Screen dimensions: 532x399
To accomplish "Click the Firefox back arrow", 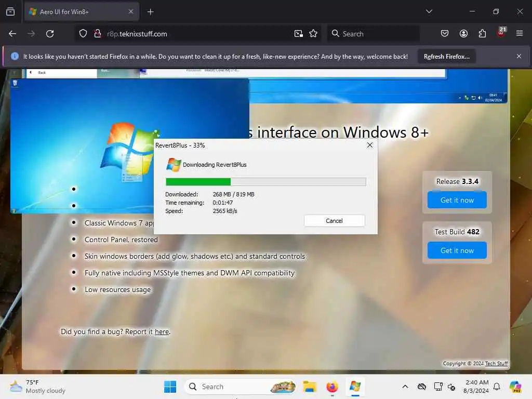I will click(12, 34).
